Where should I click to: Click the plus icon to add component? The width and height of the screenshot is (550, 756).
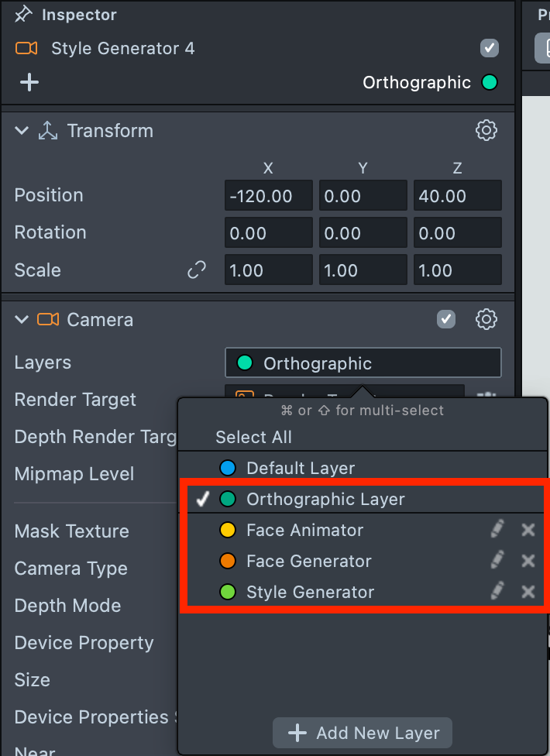[x=29, y=82]
